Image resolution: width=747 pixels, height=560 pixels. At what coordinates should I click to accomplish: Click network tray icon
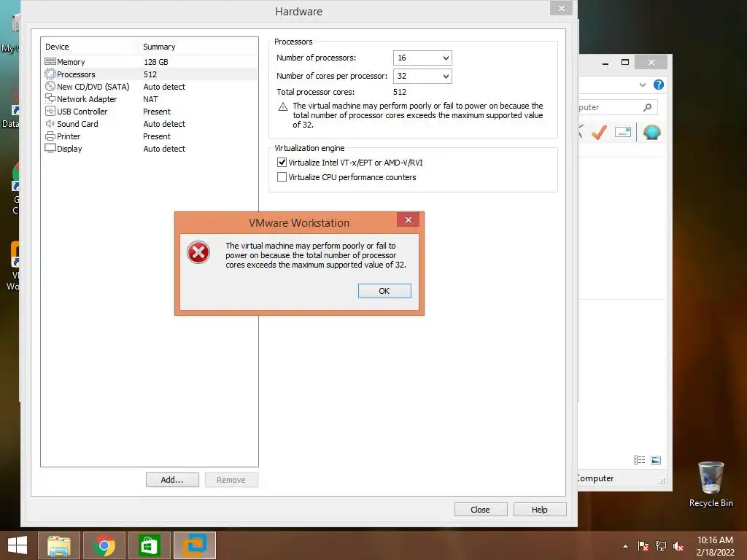(x=661, y=546)
